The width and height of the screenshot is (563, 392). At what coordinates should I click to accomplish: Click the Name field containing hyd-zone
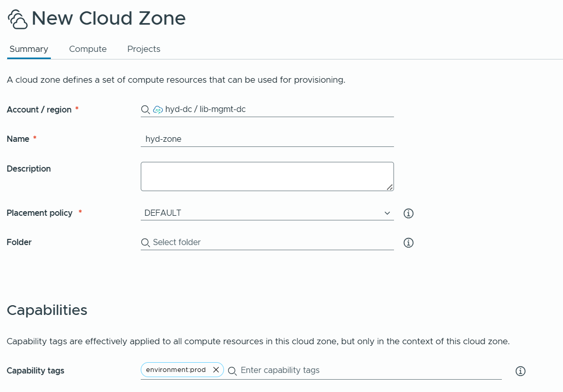267,139
